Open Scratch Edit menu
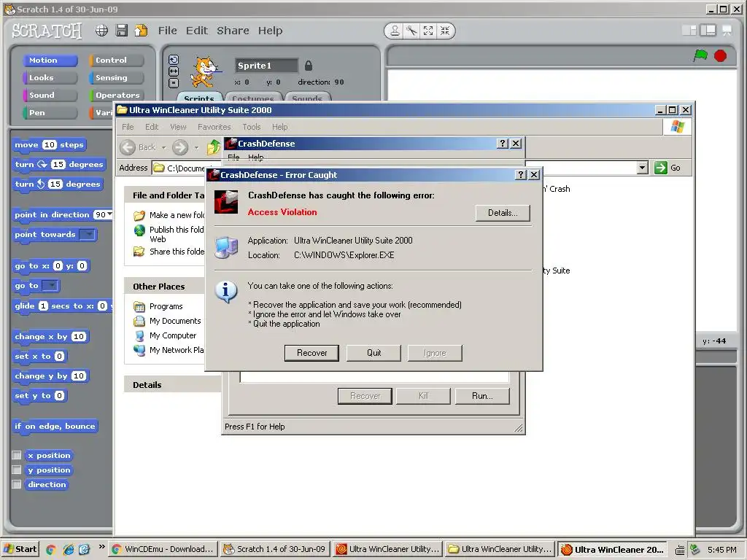 tap(197, 31)
